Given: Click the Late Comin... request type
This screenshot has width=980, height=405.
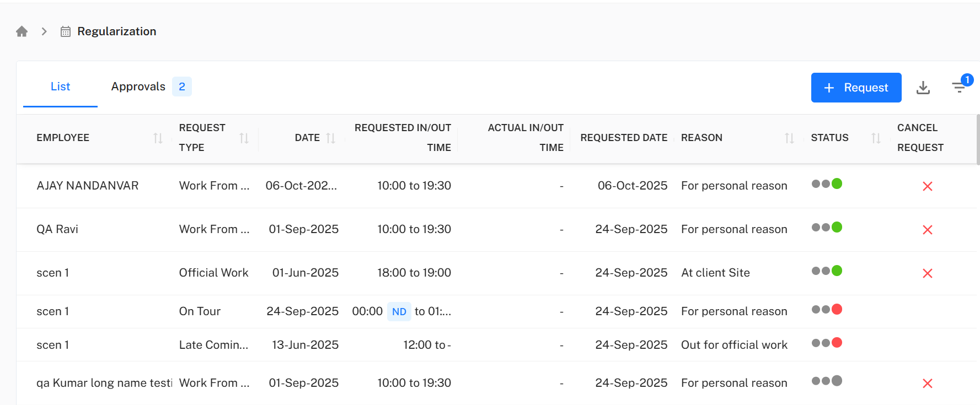Looking at the screenshot, I should pyautogui.click(x=213, y=345).
